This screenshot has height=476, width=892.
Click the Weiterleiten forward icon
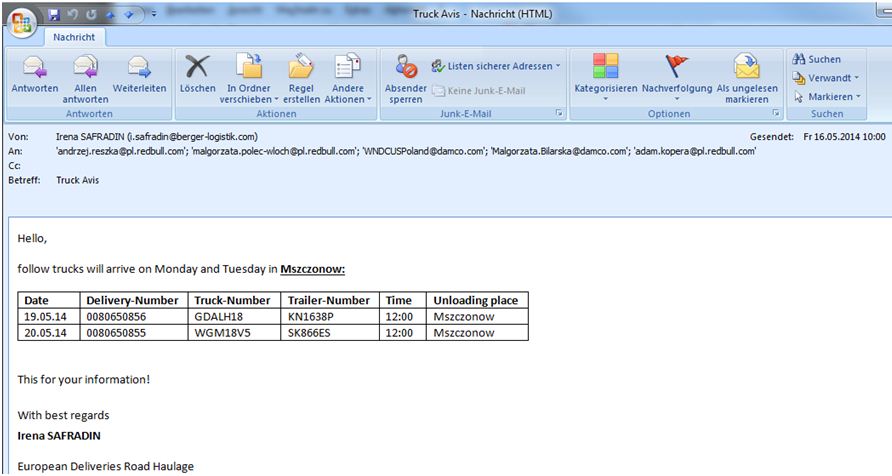pyautogui.click(x=139, y=67)
